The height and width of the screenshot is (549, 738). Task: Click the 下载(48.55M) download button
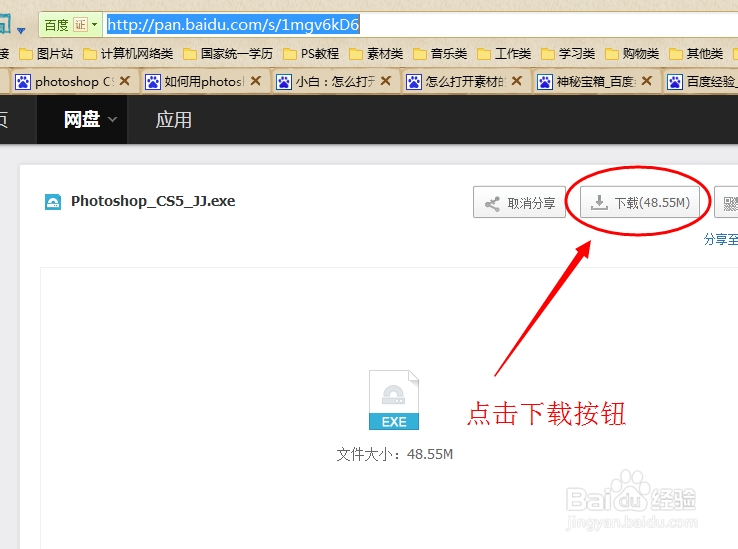(x=640, y=202)
